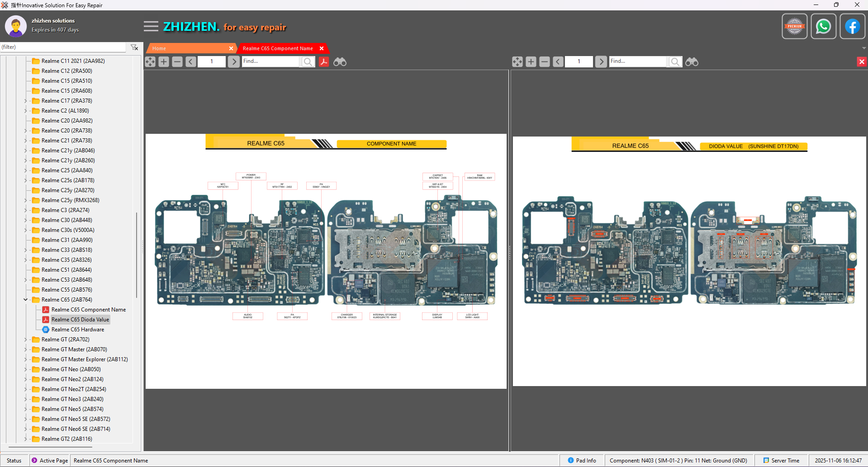Click the search magnifier in left viewer

(308, 61)
